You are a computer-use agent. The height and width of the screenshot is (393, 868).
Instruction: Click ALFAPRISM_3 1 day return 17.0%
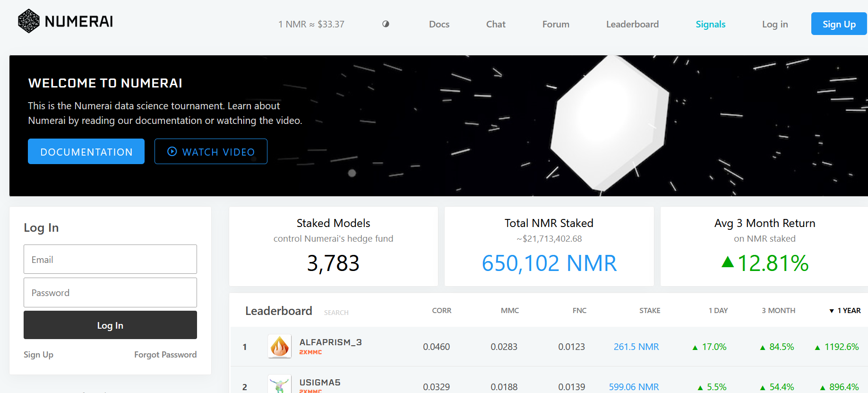709,347
